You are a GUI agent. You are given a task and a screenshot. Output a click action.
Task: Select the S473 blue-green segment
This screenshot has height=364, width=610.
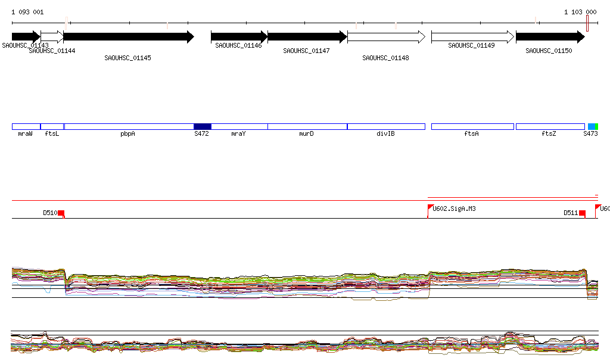click(592, 126)
